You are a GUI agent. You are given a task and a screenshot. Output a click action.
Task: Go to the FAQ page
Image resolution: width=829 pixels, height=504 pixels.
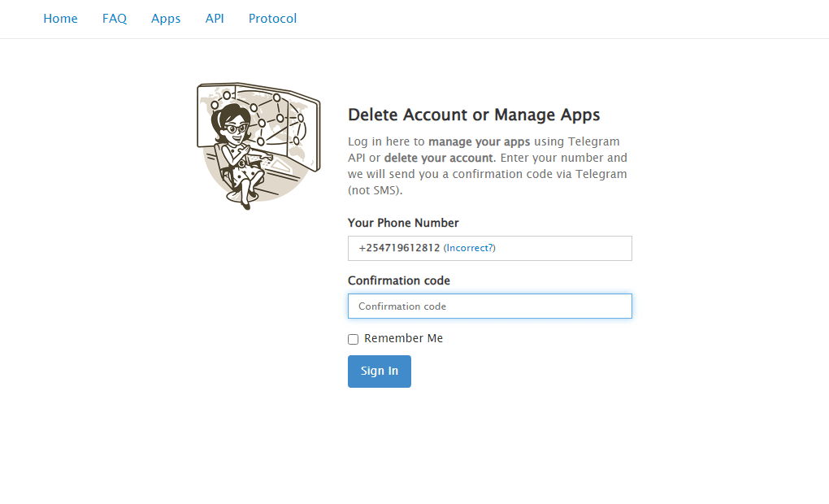point(115,19)
